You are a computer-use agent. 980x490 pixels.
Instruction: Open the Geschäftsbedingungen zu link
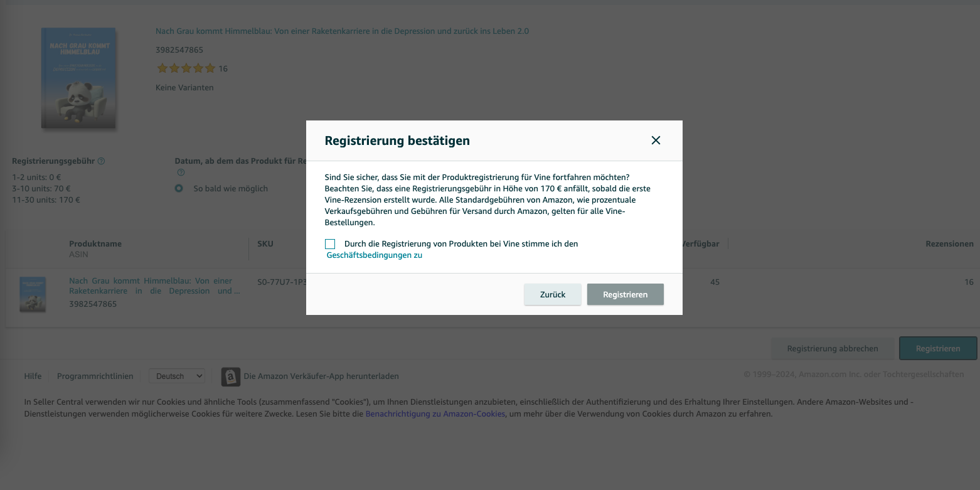tap(375, 255)
